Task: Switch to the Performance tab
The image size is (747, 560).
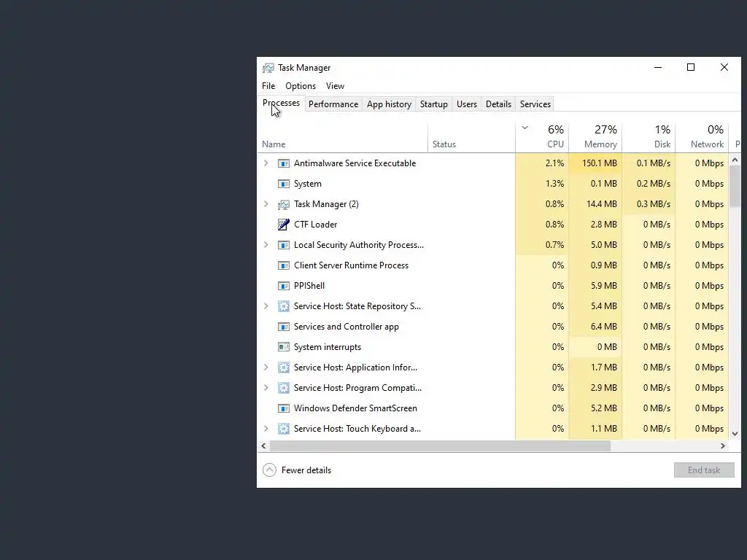Action: pos(333,104)
